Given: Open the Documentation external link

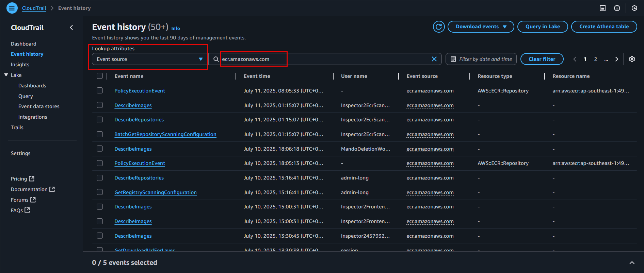Looking at the screenshot, I should coord(33,189).
